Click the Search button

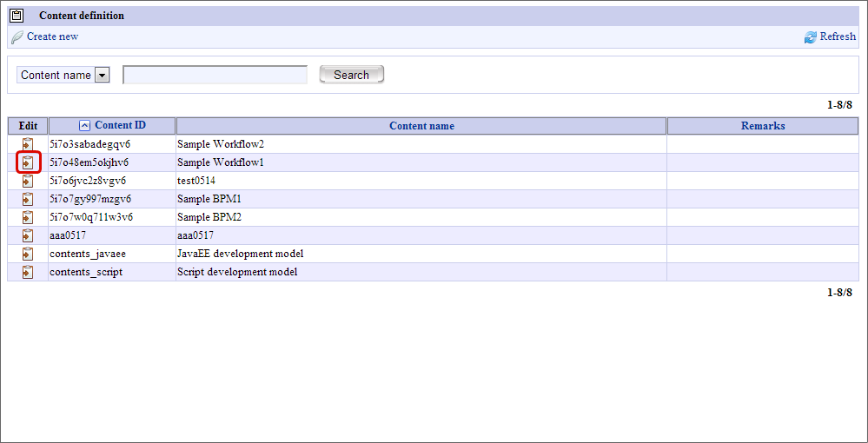click(x=352, y=75)
